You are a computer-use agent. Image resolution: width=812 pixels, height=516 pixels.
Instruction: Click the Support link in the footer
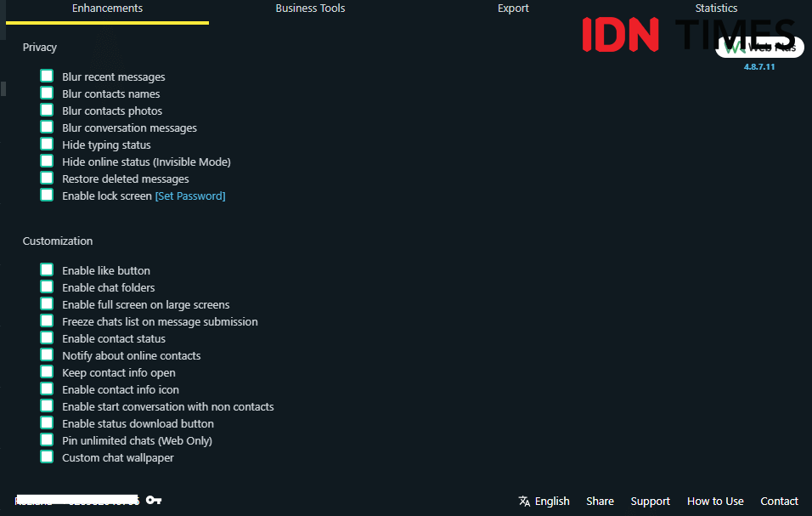click(650, 501)
